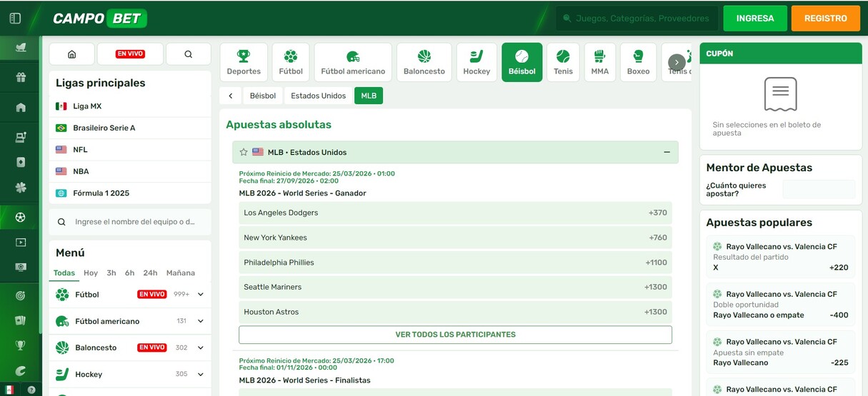Select the Béisbol category
This screenshot has height=396, width=868.
click(522, 62)
